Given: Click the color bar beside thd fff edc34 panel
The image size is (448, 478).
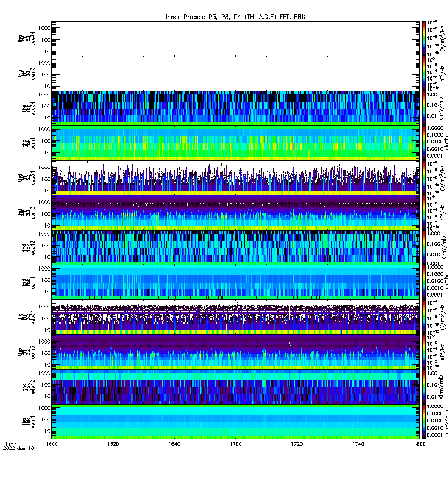Looking at the screenshot, I should pyautogui.click(x=424, y=178).
